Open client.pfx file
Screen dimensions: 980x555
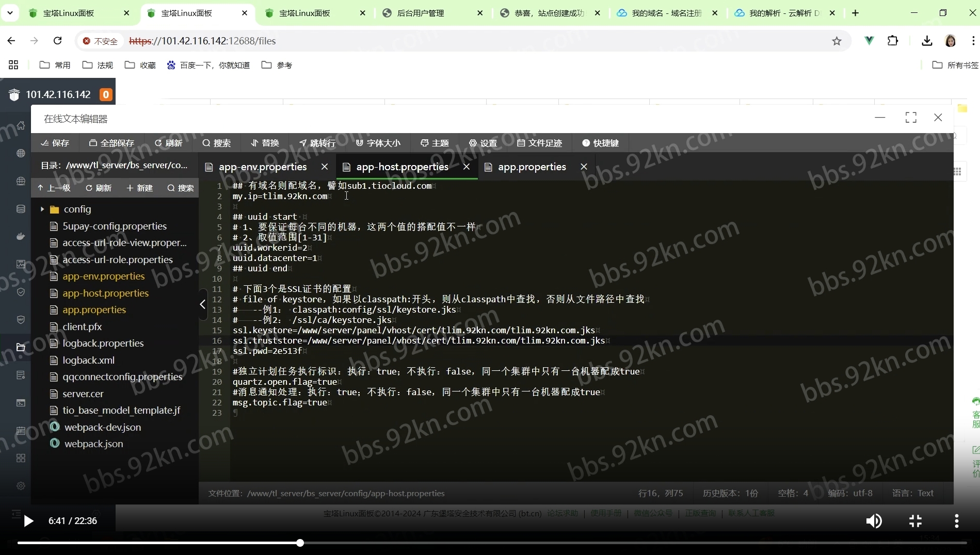(82, 327)
